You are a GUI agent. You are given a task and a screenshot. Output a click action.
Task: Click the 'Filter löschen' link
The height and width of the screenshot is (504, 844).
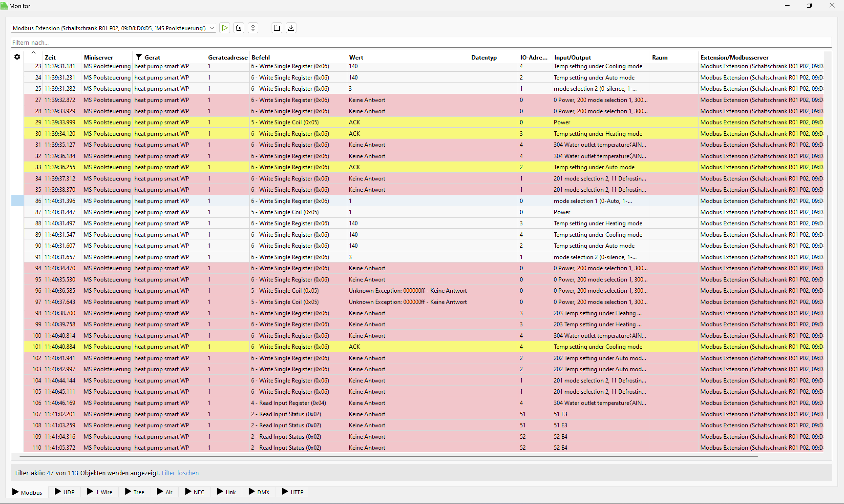coord(180,473)
